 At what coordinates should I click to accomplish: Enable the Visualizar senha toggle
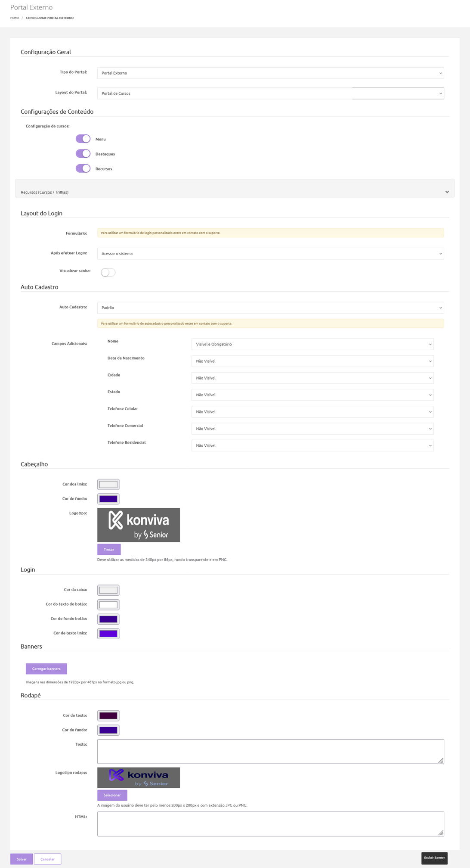pos(108,272)
